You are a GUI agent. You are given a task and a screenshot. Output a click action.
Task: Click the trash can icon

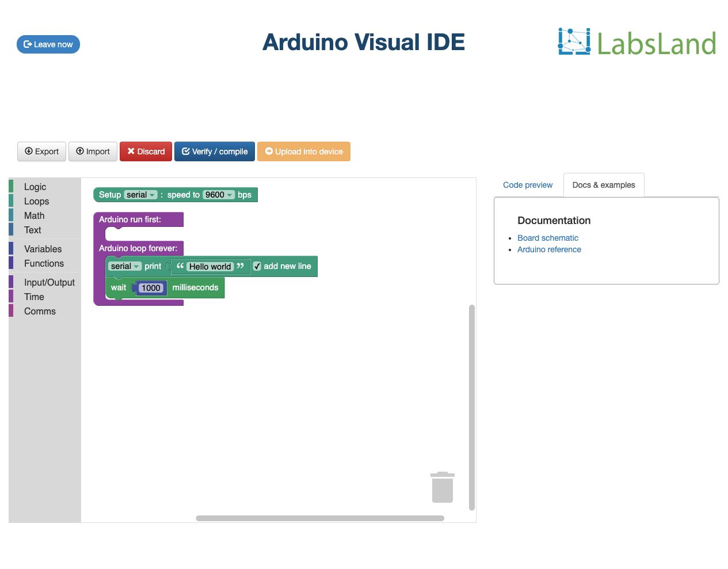point(443,487)
